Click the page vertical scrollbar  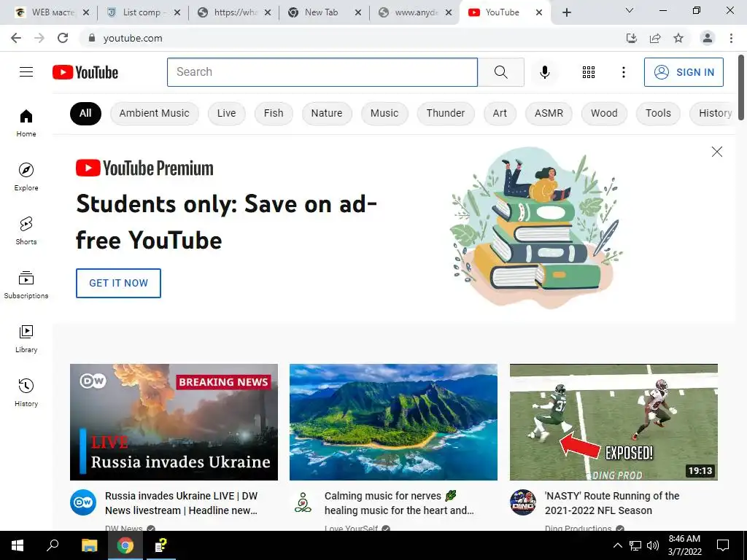coord(741,87)
